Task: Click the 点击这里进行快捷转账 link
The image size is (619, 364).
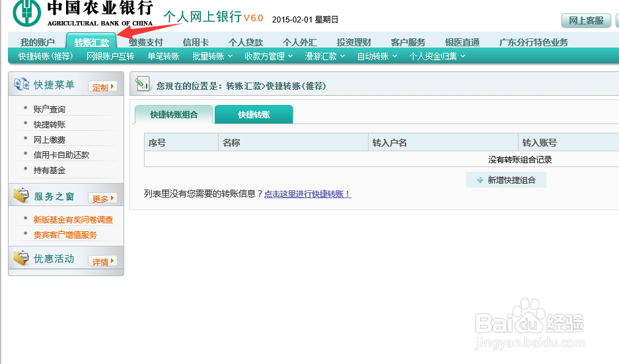Action: (308, 194)
